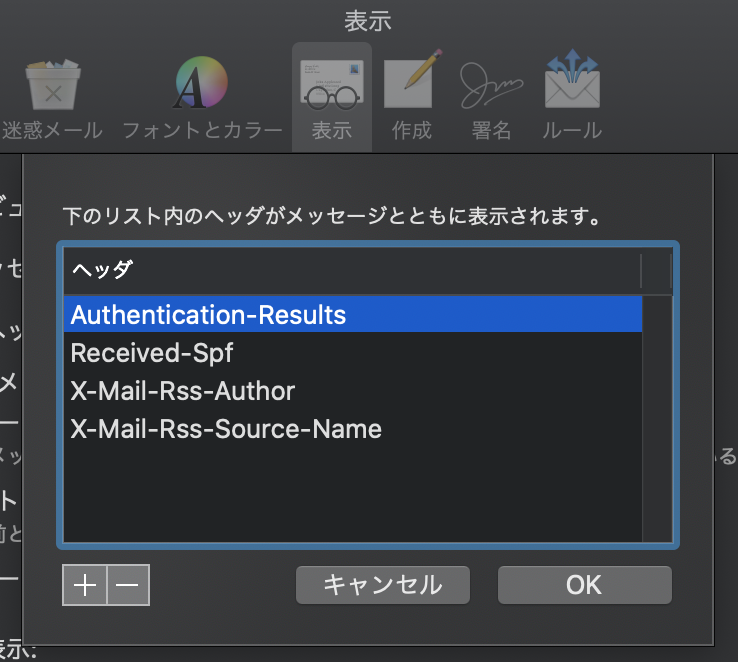
Task: Open the 署名 signature icon
Action: pyautogui.click(x=491, y=85)
